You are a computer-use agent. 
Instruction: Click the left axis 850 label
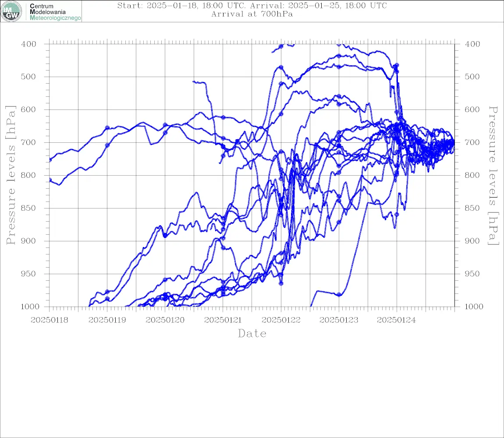[28, 208]
